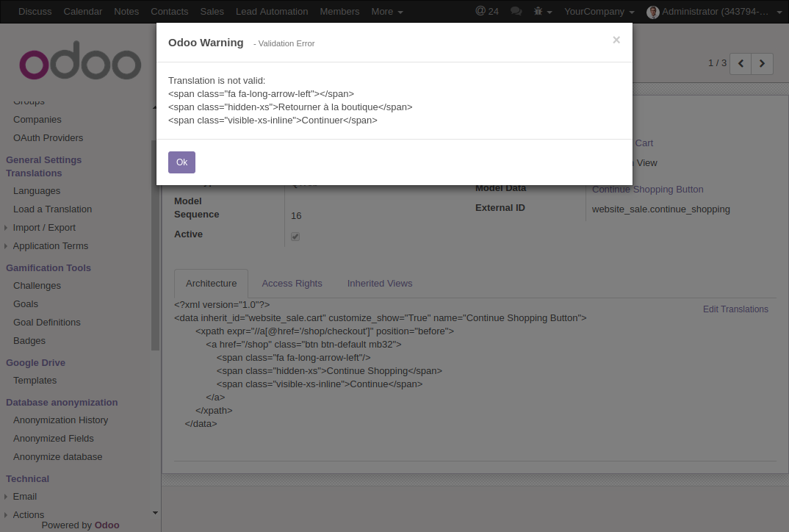Screen dimensions: 789x532
Task: Click the Administrator avatar image
Action: tap(652, 12)
